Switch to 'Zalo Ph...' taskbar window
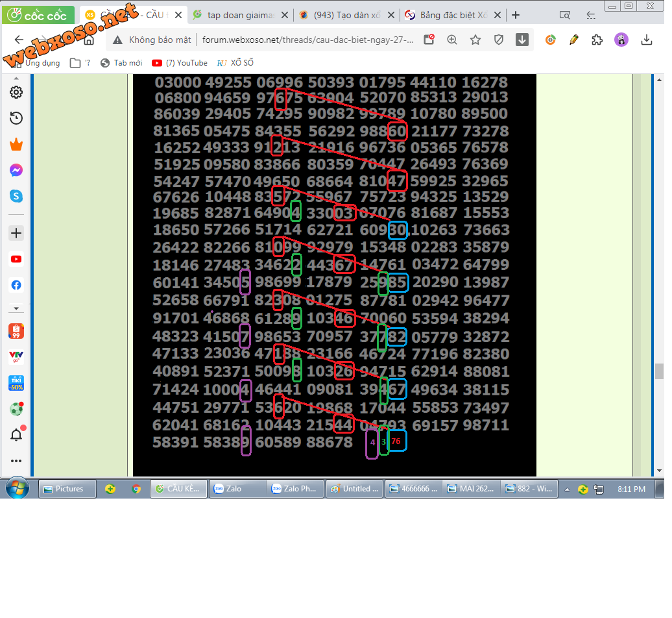The image size is (672, 618). coord(296,489)
